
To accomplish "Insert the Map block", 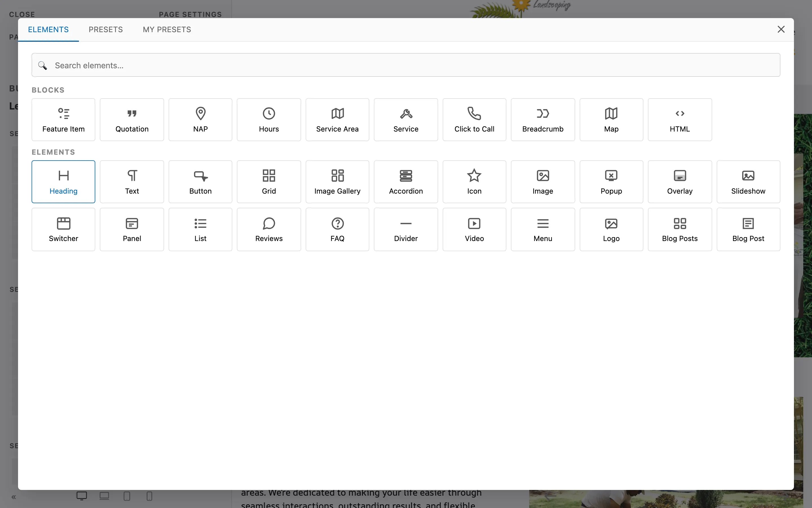I will [x=611, y=120].
